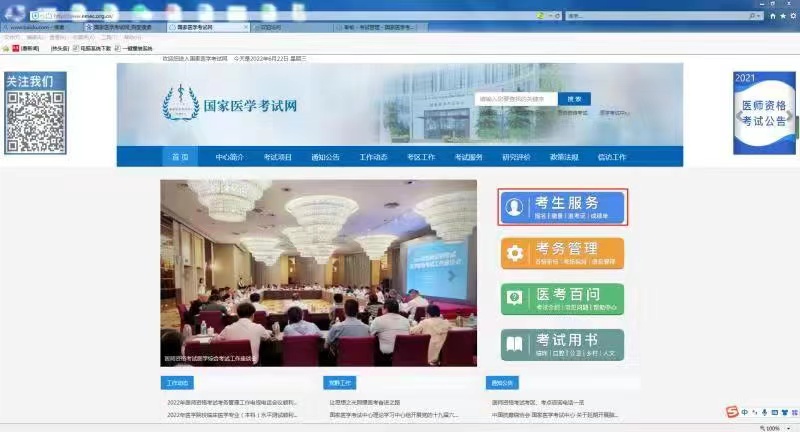This screenshot has width=800, height=432.
Task: Click the conference hall slideshow image
Action: coord(318,273)
